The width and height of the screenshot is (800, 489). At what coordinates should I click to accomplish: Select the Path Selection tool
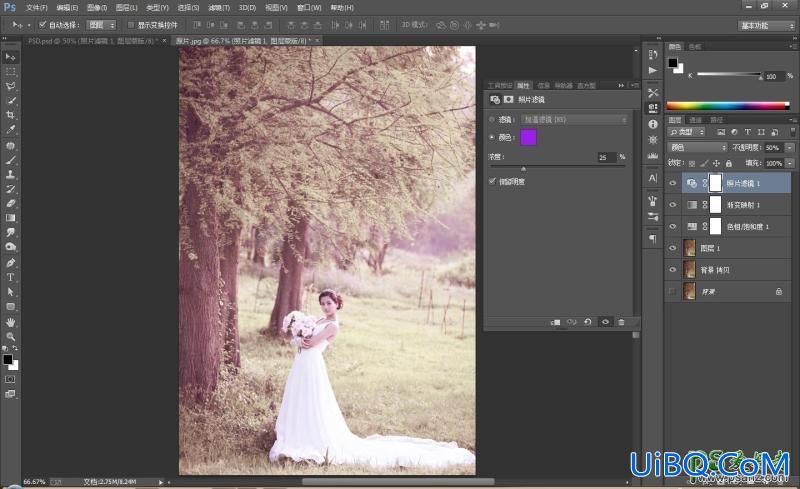point(10,292)
